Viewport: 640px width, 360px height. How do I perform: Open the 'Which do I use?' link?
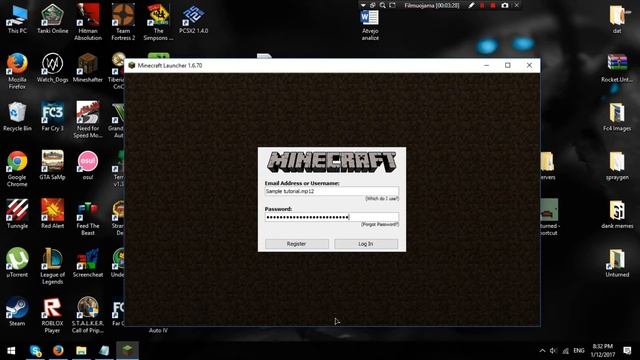[382, 199]
